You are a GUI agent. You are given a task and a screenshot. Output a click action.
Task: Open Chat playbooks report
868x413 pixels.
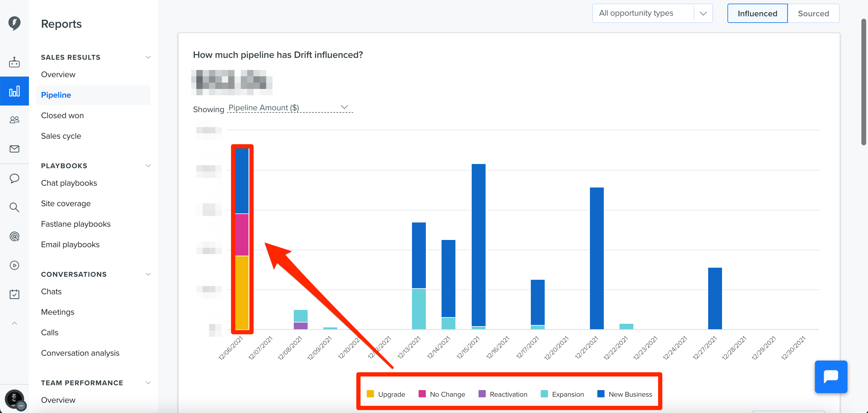(x=69, y=183)
